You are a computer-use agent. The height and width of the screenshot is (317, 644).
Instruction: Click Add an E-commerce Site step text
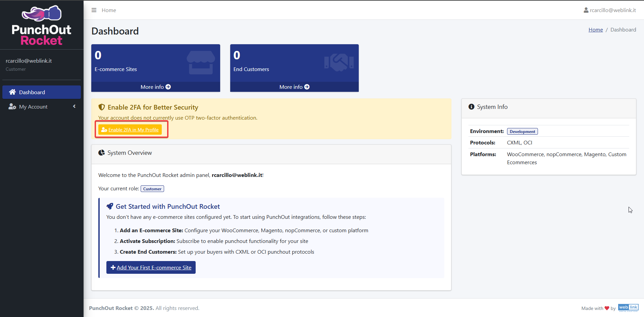click(244, 231)
